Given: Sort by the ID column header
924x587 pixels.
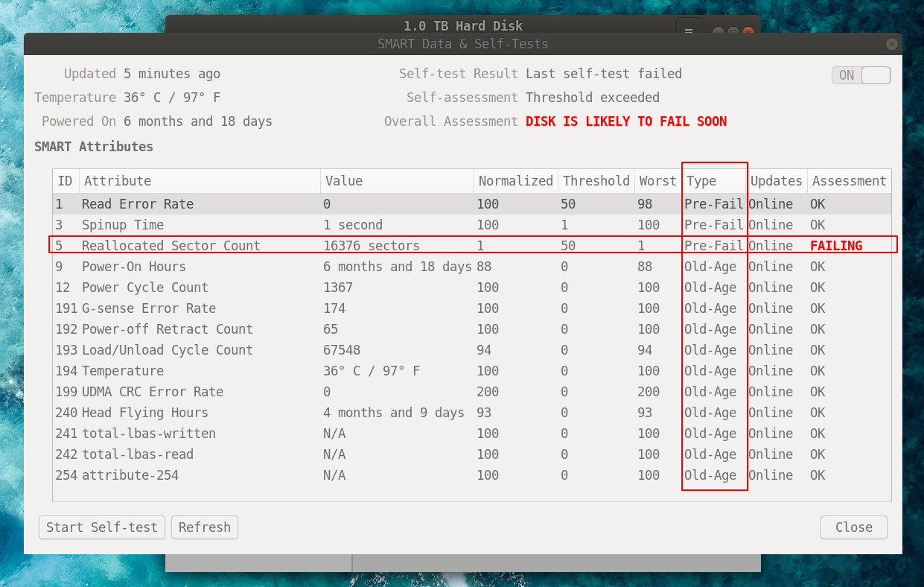Looking at the screenshot, I should pos(66,181).
